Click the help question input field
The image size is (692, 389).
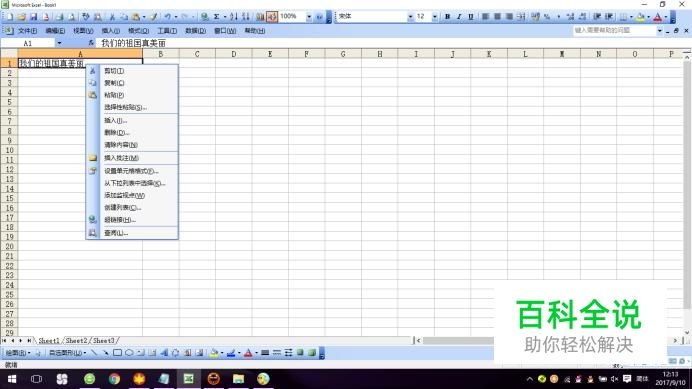pyautogui.click(x=614, y=30)
